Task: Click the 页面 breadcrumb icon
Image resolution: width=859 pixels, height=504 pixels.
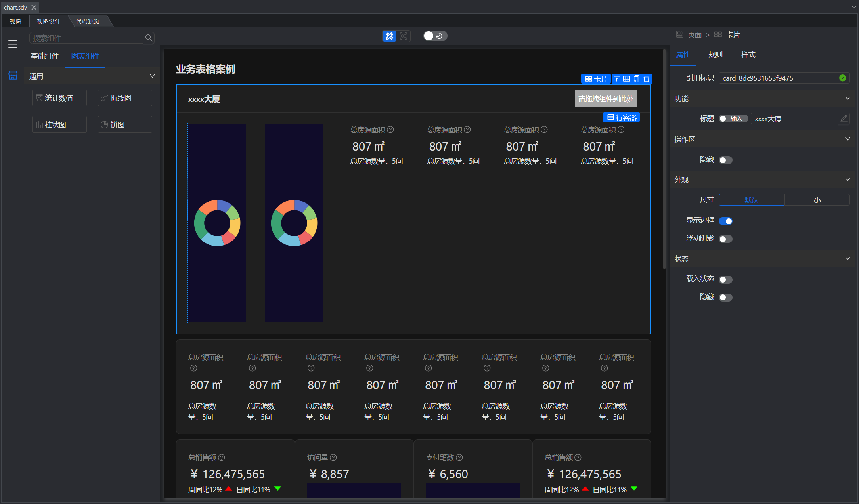Action: click(x=680, y=34)
